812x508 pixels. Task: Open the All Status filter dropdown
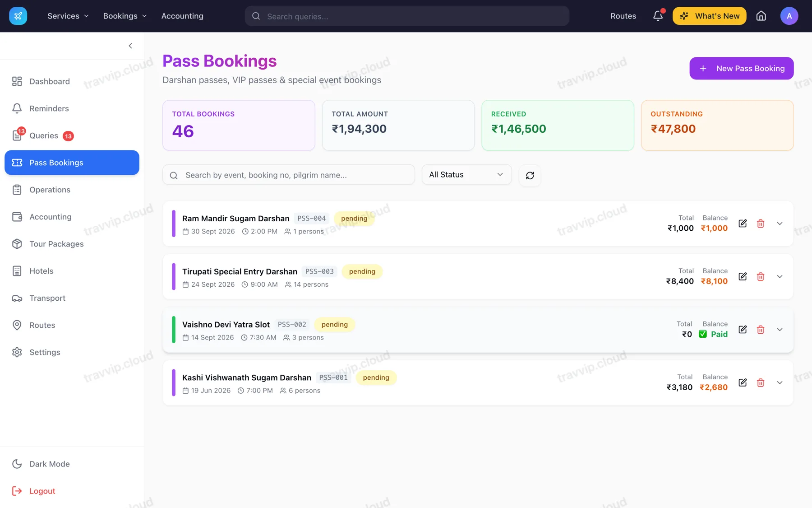pyautogui.click(x=466, y=175)
